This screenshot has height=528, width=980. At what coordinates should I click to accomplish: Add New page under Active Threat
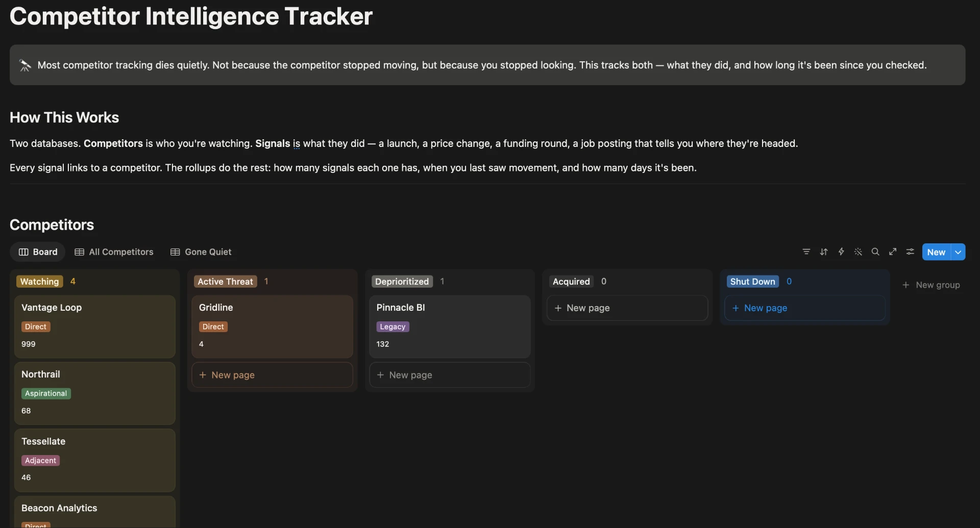click(x=272, y=375)
